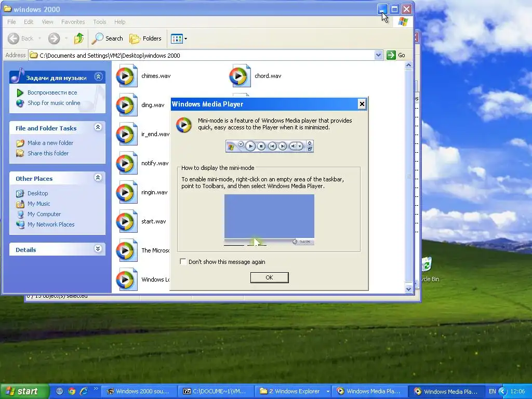Click the Back navigation button
532x399 pixels.
pyautogui.click(x=21, y=38)
